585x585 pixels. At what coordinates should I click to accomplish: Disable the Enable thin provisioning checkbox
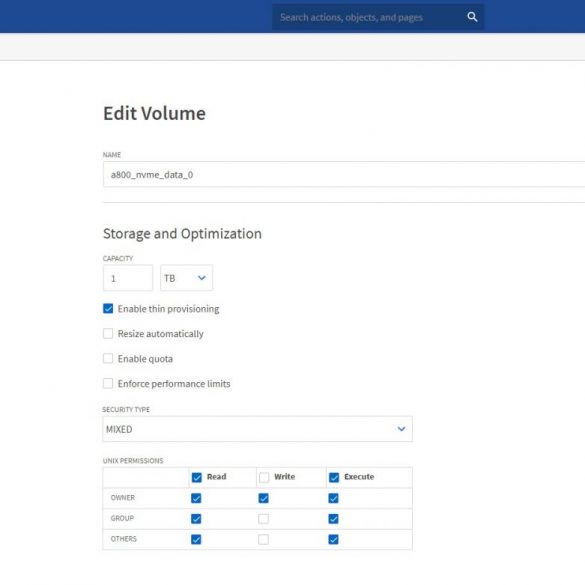pyautogui.click(x=108, y=309)
